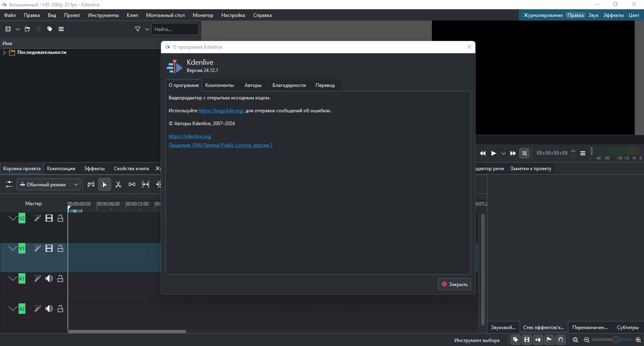Open the Инструменты menu
This screenshot has width=644, height=346.
[103, 15]
